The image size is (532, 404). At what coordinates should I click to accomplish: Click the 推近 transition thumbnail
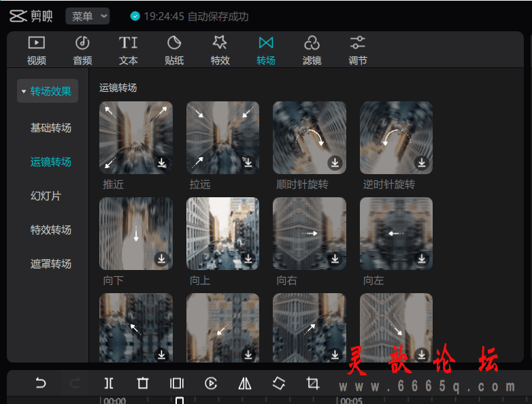[135, 137]
